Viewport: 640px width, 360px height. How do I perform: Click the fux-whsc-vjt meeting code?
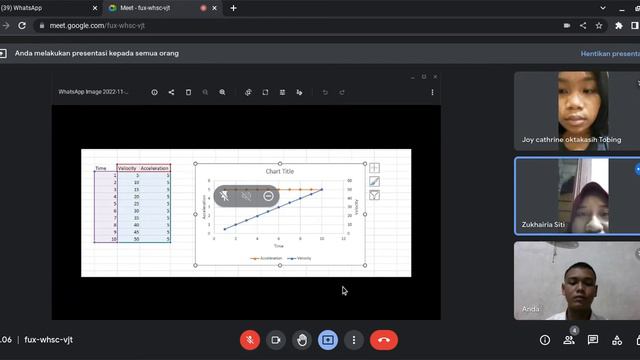tap(49, 340)
